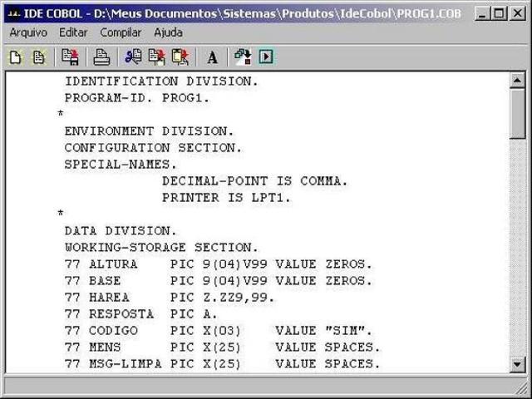Image resolution: width=532 pixels, height=399 pixels.
Task: Click the line 'SPECIAL-NAMES.'
Action: click(x=121, y=165)
